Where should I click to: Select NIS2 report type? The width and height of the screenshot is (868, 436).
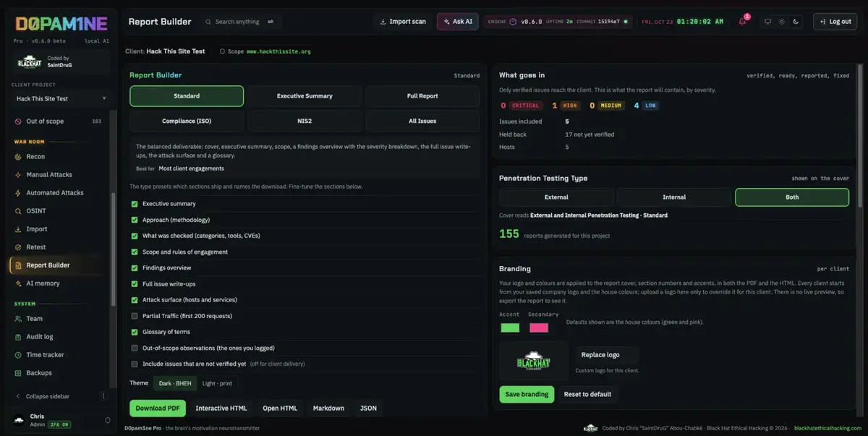[x=305, y=121]
